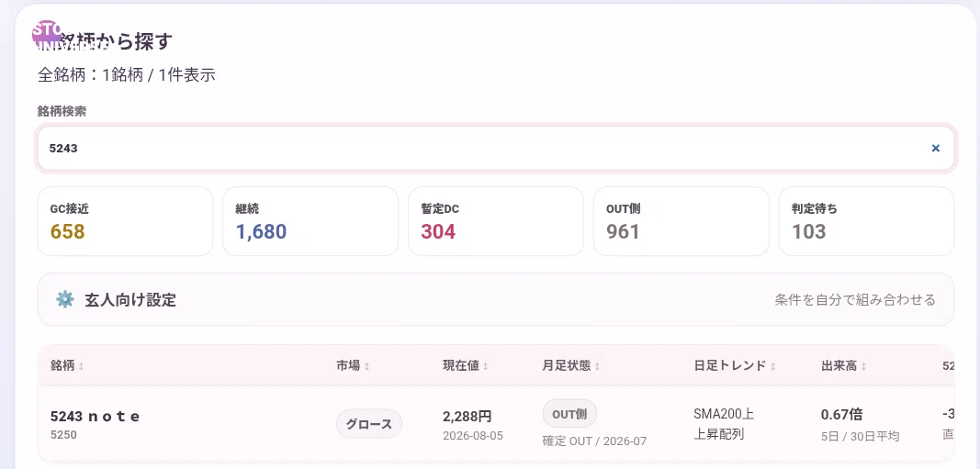Click the 銘柄検索 input field
Screen dimensions: 980x469
pos(496,148)
